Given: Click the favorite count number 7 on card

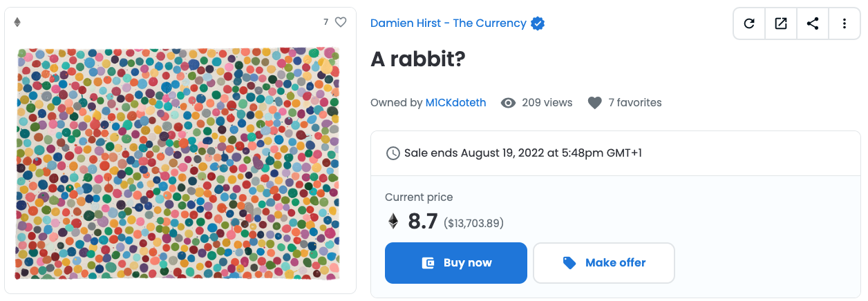Looking at the screenshot, I should [x=326, y=22].
